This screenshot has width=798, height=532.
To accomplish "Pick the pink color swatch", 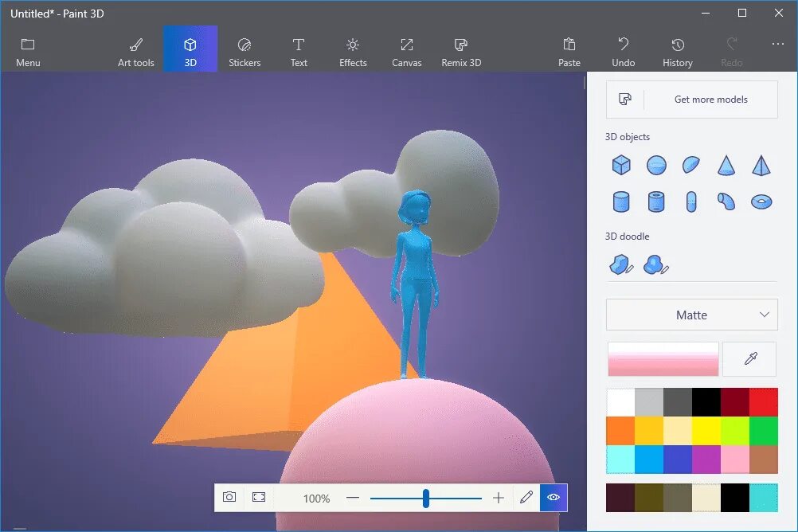I will [x=735, y=460].
